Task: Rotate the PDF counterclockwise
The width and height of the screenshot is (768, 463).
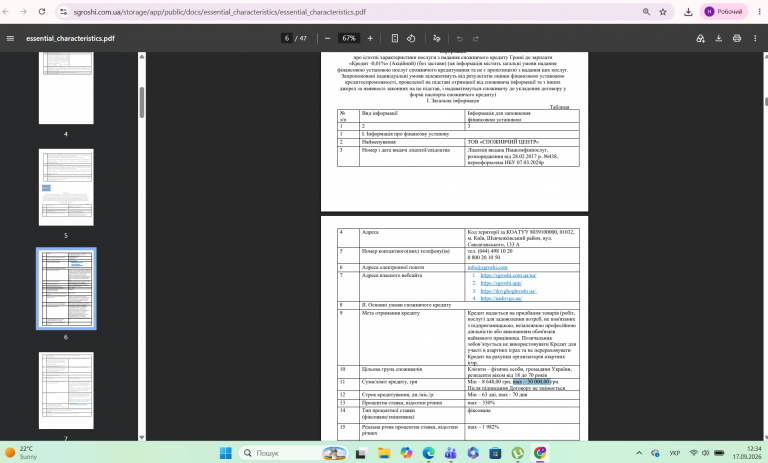Action: [411, 38]
